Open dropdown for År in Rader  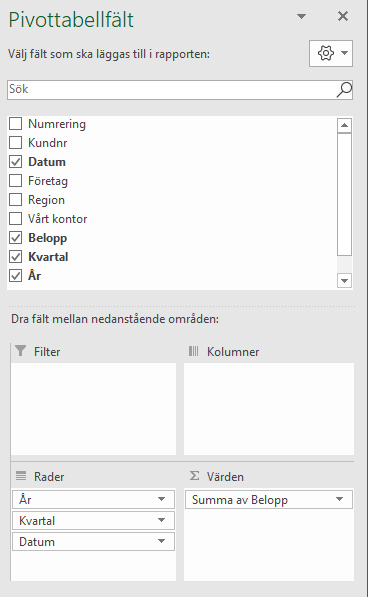[x=161, y=499]
